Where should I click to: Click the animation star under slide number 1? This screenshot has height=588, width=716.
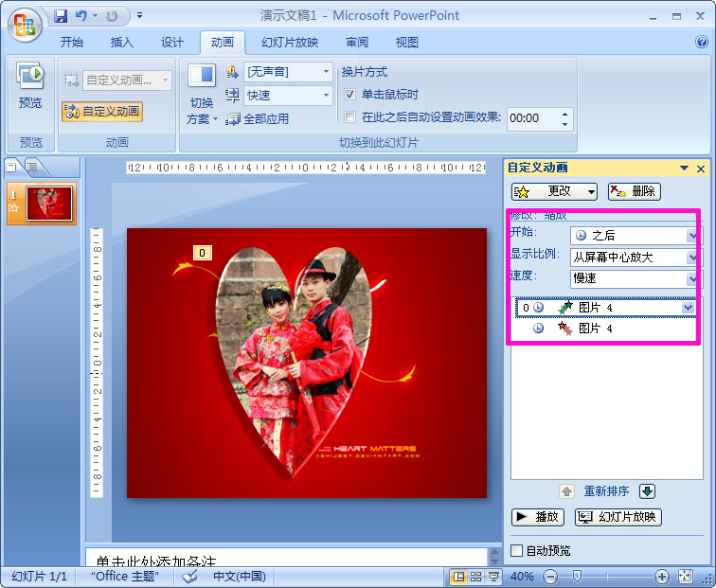[x=13, y=208]
